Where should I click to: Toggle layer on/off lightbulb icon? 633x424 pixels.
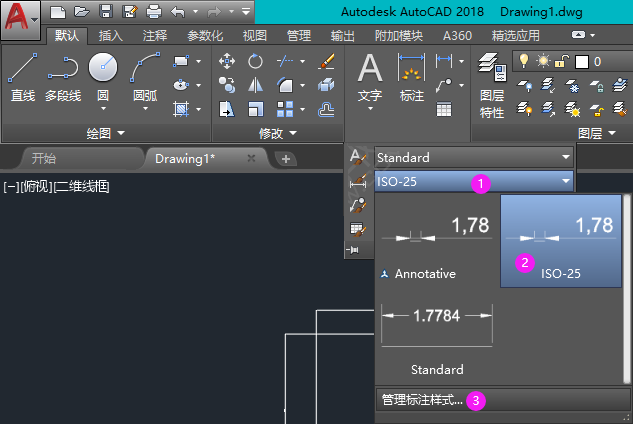point(523,62)
